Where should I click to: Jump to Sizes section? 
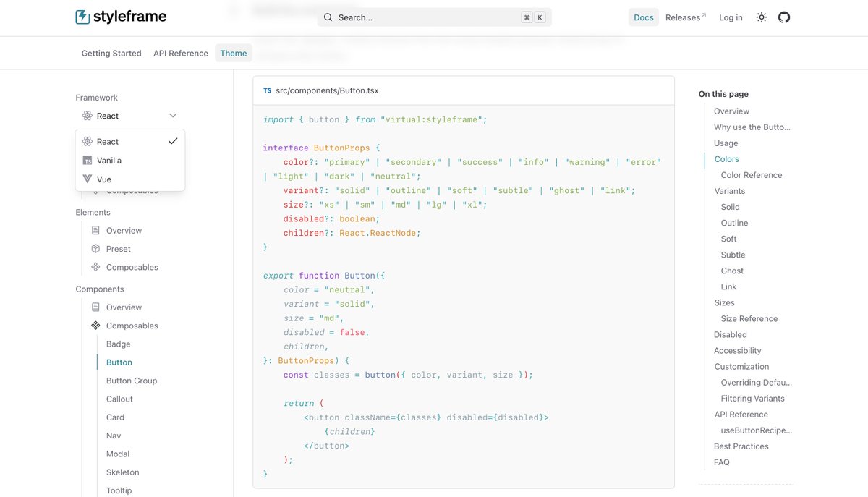click(724, 302)
